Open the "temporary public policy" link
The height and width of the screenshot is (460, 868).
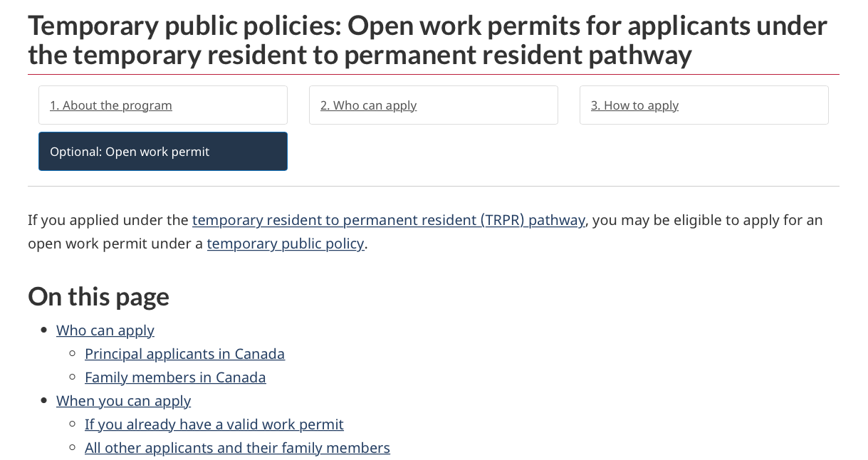(286, 244)
